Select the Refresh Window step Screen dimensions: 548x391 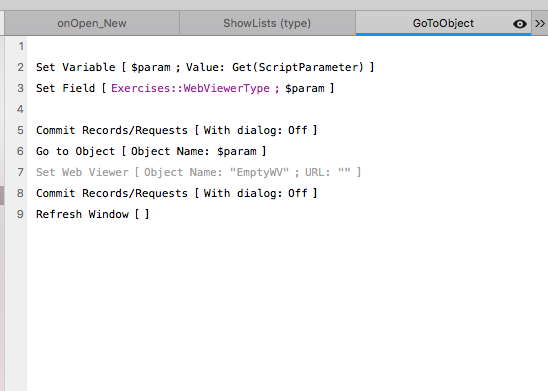[93, 214]
